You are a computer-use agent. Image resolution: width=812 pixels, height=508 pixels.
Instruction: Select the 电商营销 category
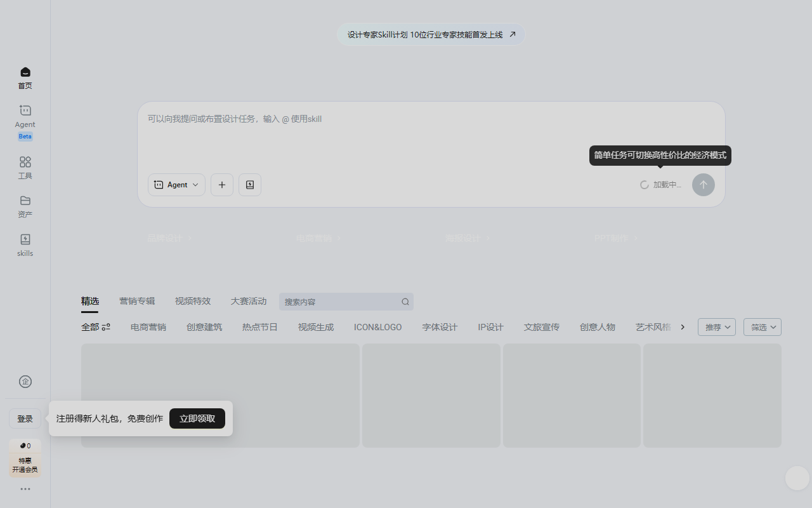coord(148,327)
